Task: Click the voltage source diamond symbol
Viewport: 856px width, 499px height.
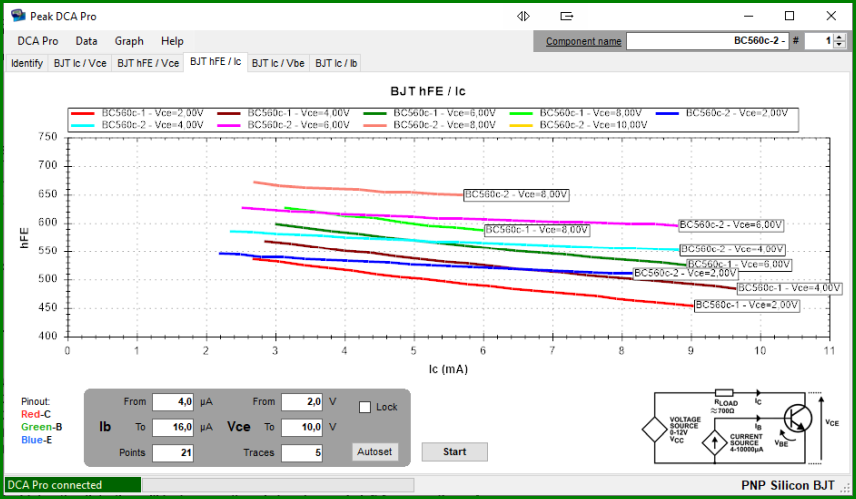Action: (654, 430)
